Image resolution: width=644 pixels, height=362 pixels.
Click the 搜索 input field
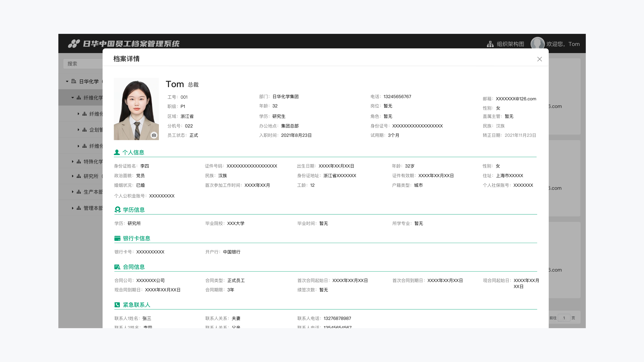point(83,64)
